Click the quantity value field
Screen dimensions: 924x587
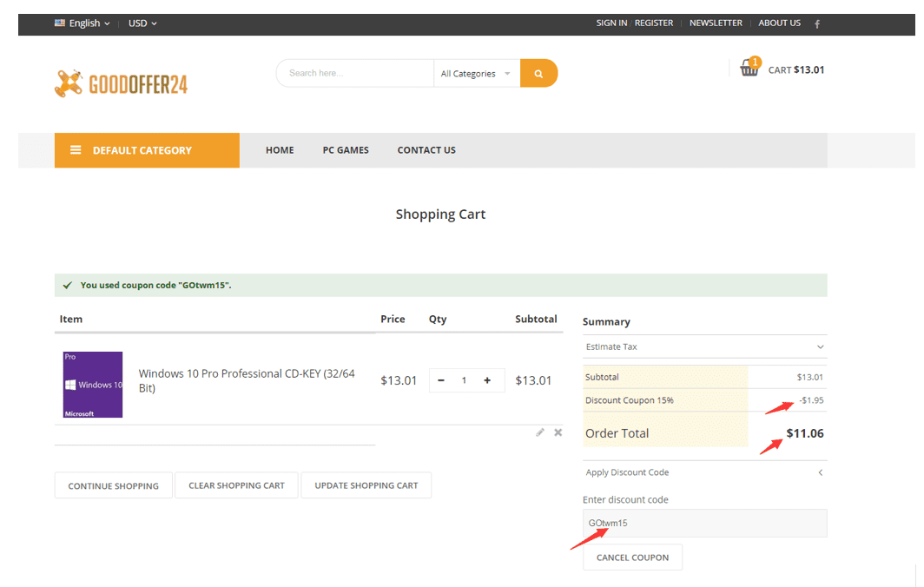464,380
